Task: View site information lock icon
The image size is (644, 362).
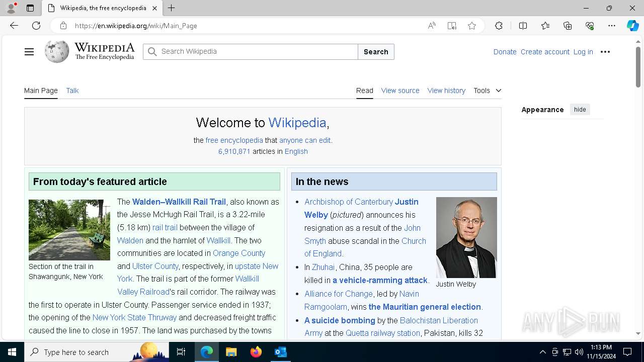Action: coord(63,26)
